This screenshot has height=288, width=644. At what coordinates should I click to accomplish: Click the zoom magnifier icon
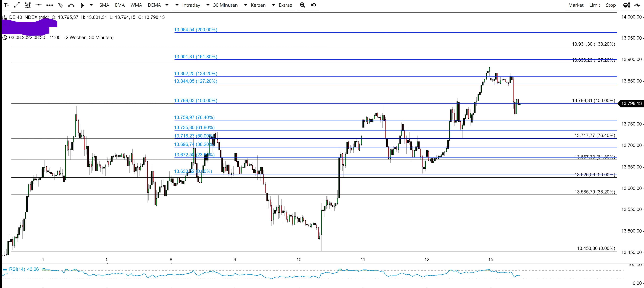point(302,5)
